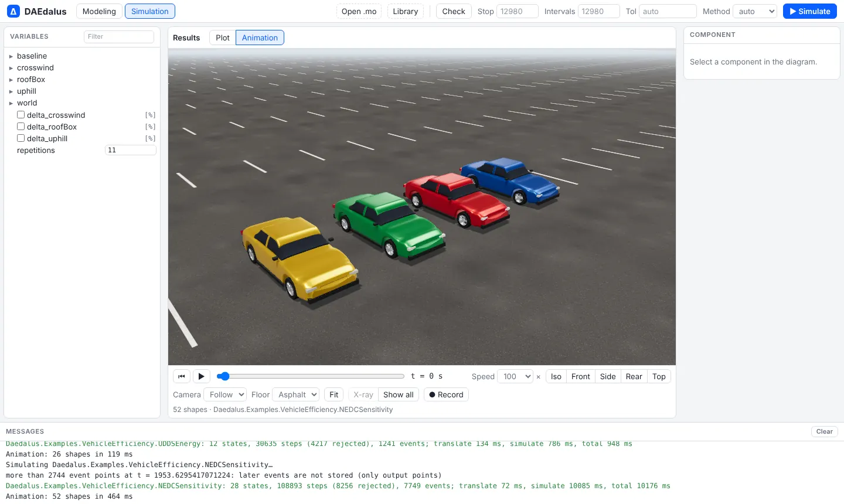Open the Floor Asphalt dropdown
The height and width of the screenshot is (504, 844).
(296, 394)
